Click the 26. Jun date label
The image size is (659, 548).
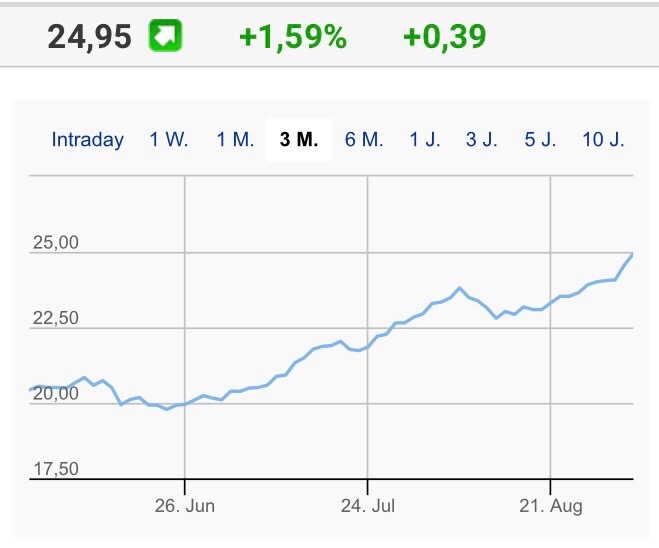[184, 506]
